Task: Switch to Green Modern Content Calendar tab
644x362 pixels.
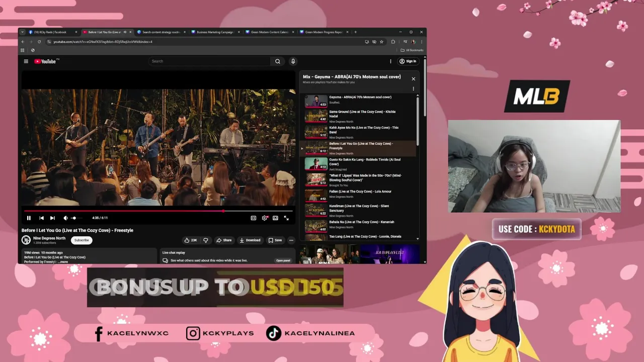Action: click(x=270, y=32)
